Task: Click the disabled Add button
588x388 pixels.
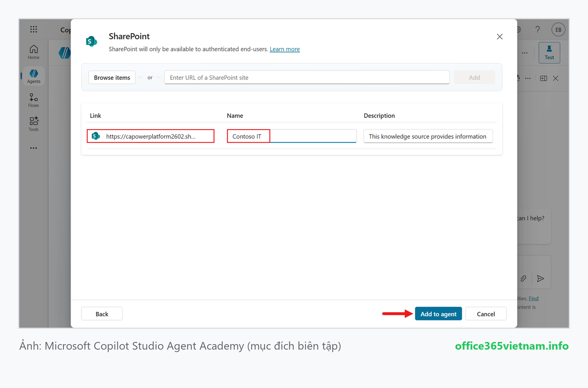Action: (x=475, y=78)
